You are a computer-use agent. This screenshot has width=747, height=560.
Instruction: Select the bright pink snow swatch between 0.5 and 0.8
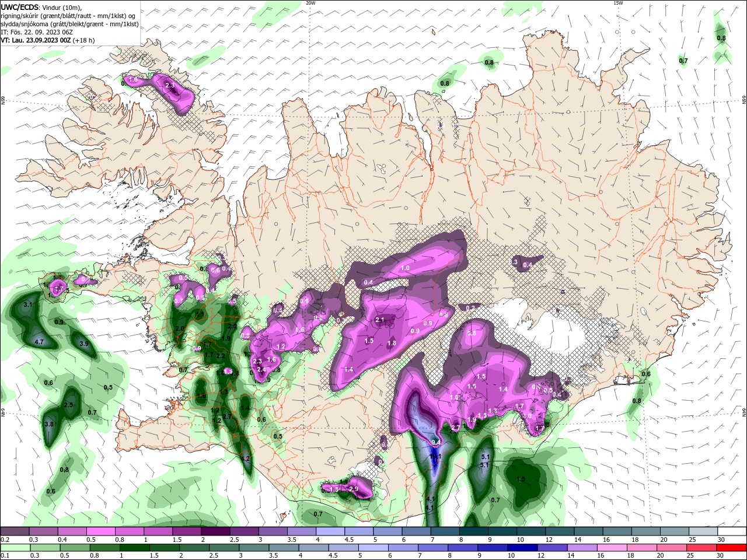(100, 531)
